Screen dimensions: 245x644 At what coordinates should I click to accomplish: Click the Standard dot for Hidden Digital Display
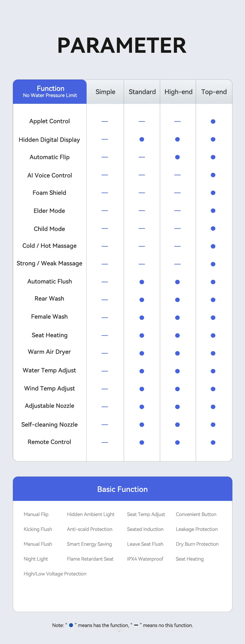click(142, 139)
